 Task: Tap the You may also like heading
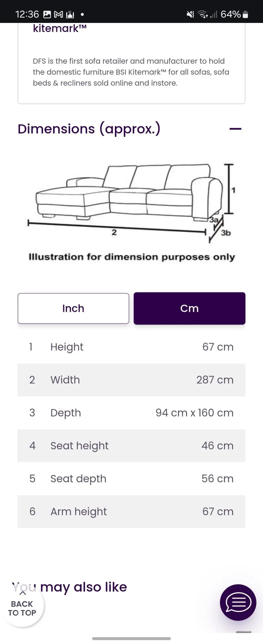pyautogui.click(x=70, y=587)
